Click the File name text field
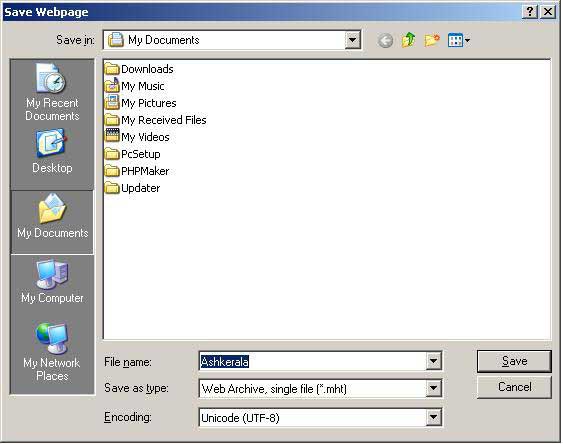This screenshot has height=444, width=563. pyautogui.click(x=312, y=361)
